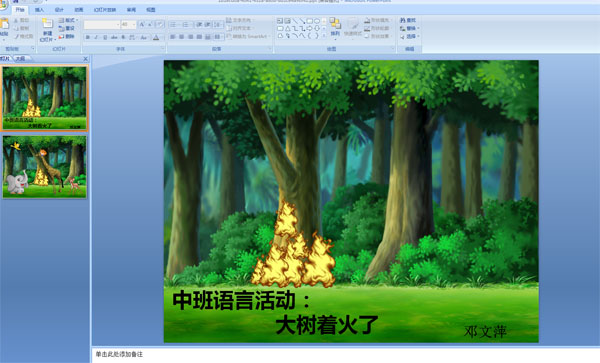Select the triangle shape in the shapes gallery

tap(287, 28)
